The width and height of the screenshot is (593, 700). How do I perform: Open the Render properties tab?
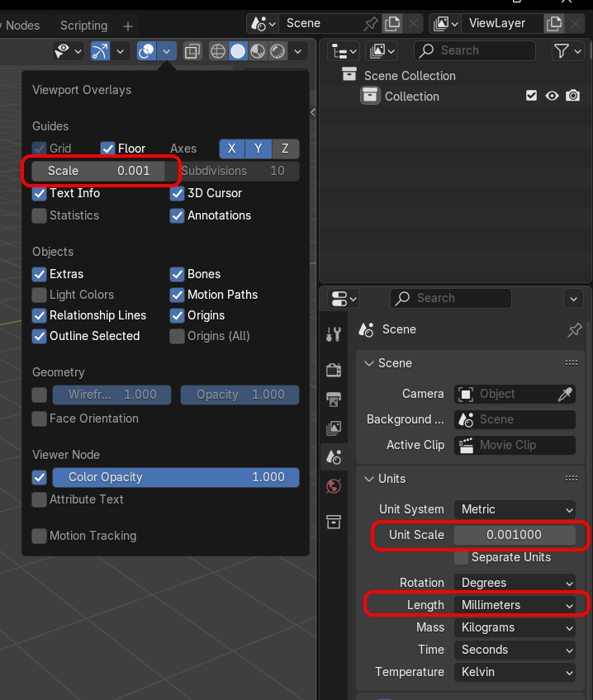click(x=334, y=369)
